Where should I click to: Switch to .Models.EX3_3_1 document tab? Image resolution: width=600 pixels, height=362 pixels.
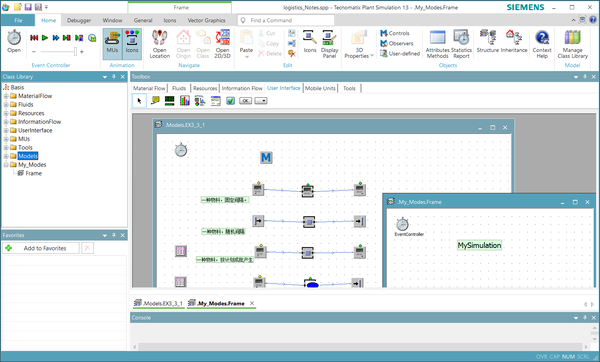pos(158,303)
